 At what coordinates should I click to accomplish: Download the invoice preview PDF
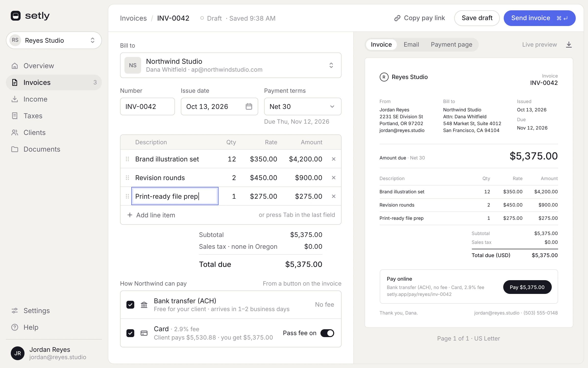tap(569, 45)
